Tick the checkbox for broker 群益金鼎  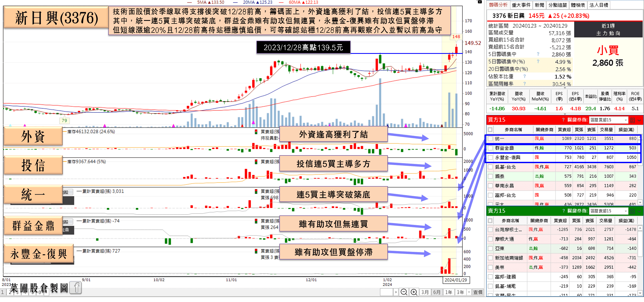[490, 148]
